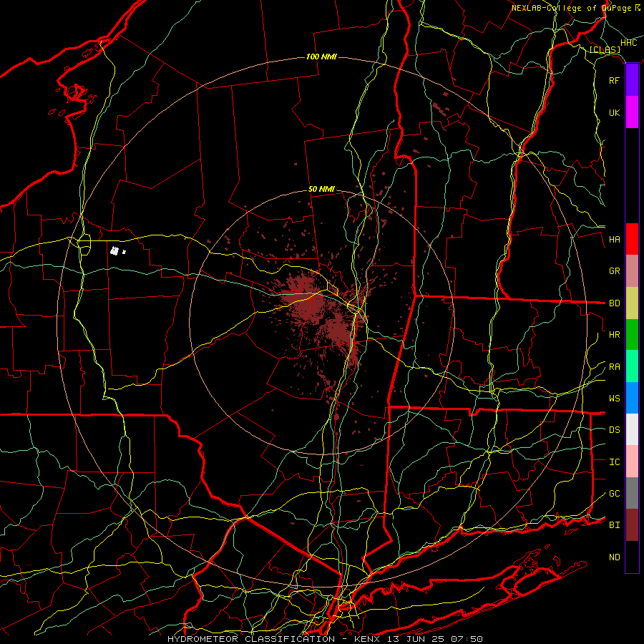Click the IC light pink legend swatch
This screenshot has width=644, height=644.
pos(632,462)
